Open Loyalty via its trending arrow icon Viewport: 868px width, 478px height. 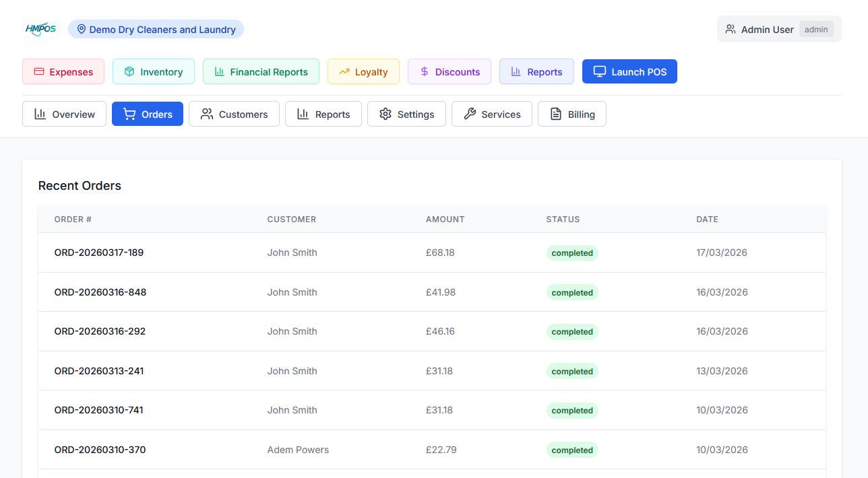[344, 72]
